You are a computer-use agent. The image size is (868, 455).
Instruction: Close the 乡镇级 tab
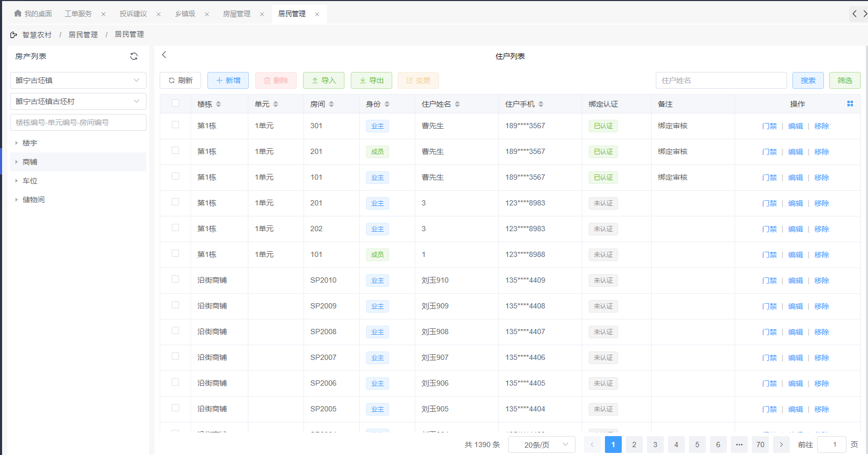[207, 14]
